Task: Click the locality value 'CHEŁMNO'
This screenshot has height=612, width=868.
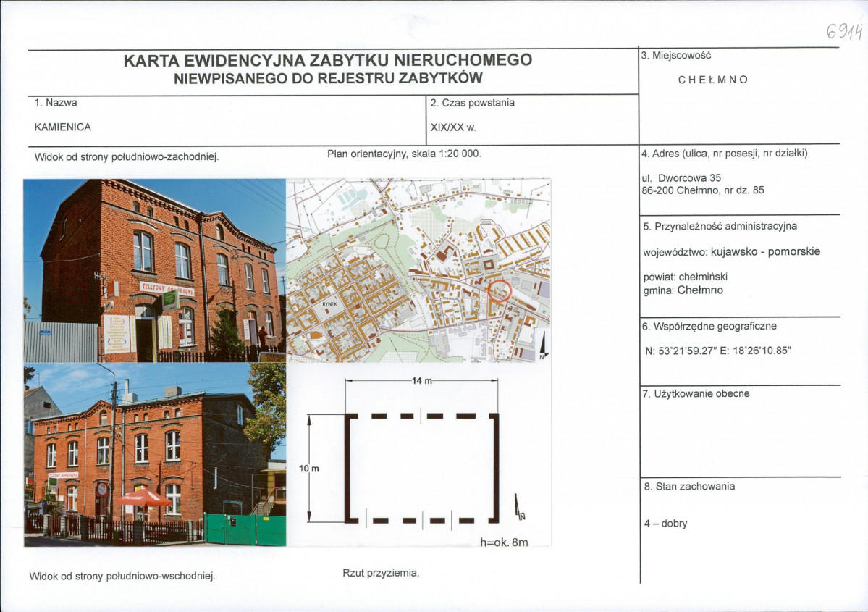Action: 713,80
